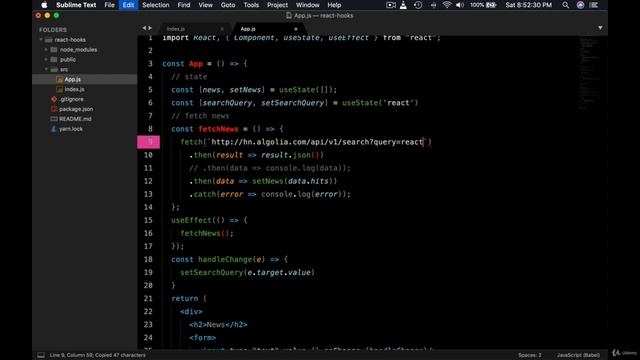
Task: Open the File menu
Action: coord(109,5)
